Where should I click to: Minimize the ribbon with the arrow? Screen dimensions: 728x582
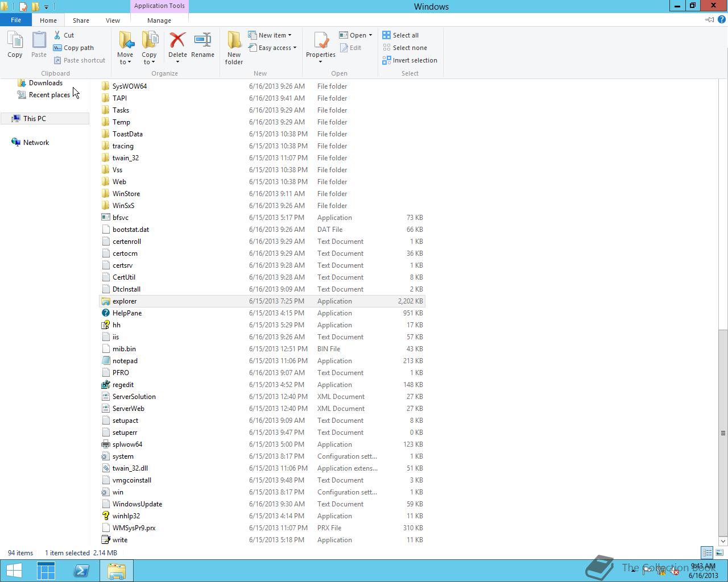pos(709,20)
